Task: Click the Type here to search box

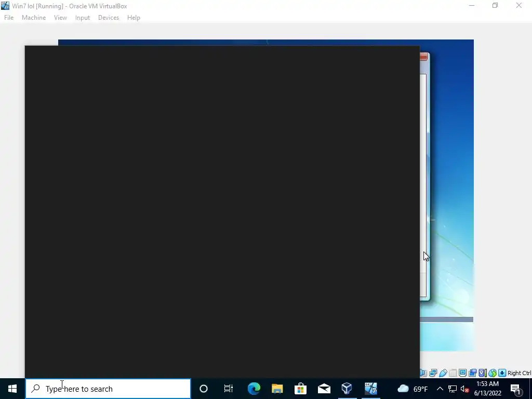Action: (108, 389)
